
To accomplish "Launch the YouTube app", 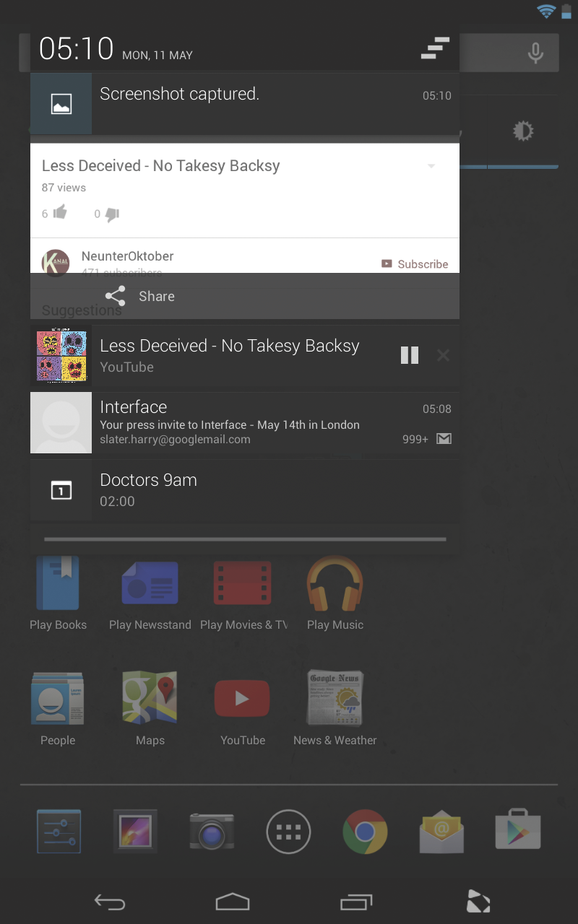I will (242, 698).
